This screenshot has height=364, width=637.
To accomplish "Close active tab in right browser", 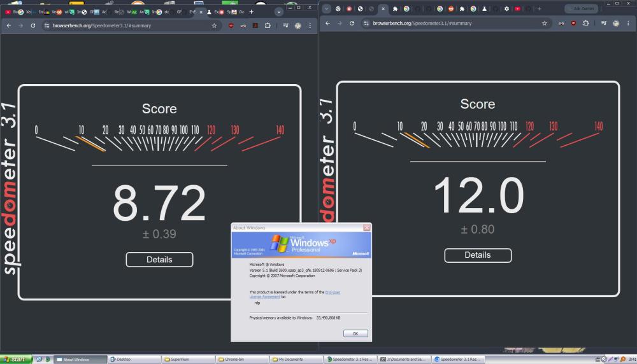I will 383,8.
